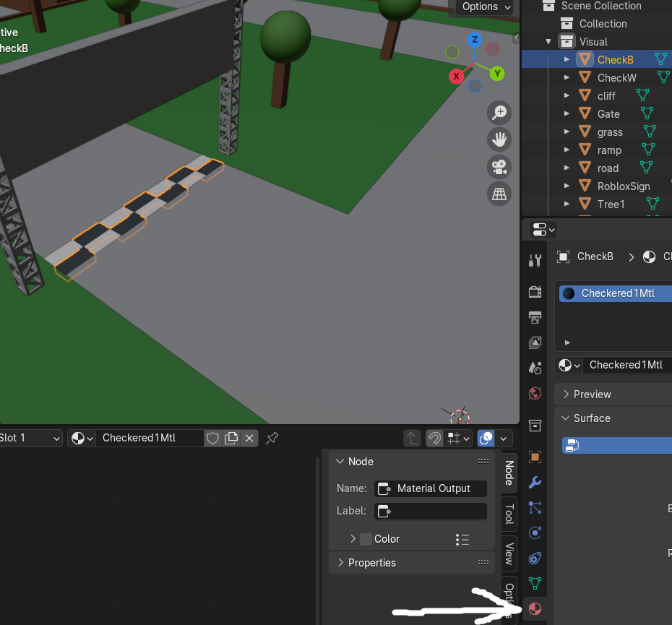Expand the CheckW object in outliner
The image size is (672, 625).
567,77
